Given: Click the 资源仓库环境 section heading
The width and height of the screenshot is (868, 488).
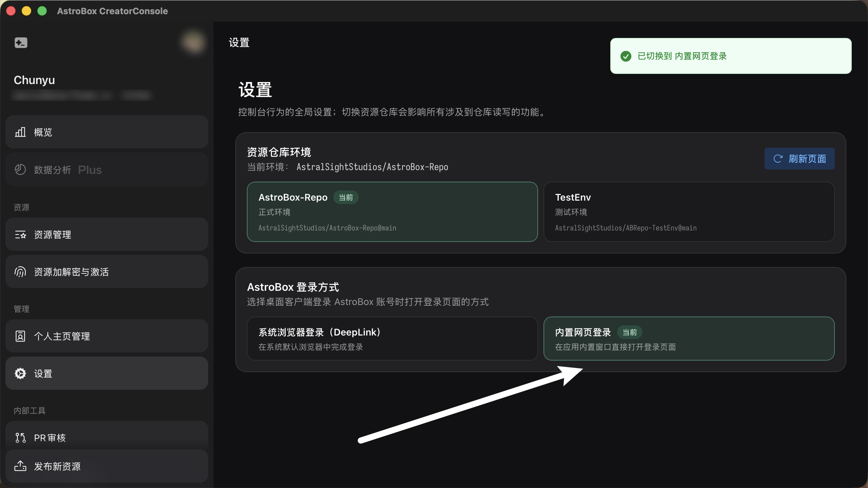Looking at the screenshot, I should (x=279, y=152).
